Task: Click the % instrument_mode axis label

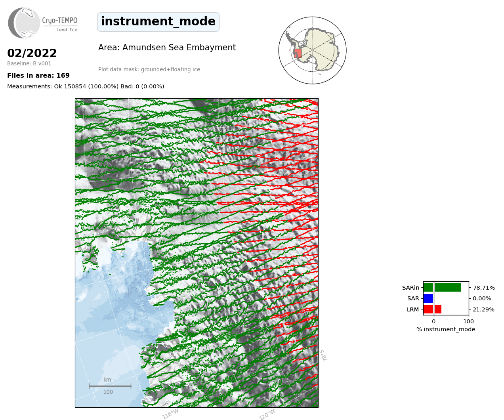Action: click(446, 329)
